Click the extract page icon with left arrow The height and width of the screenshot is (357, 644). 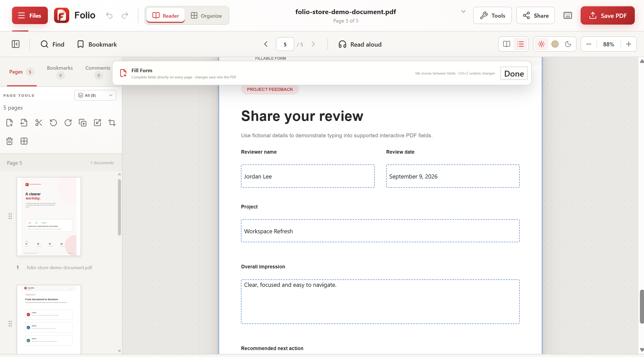pos(24,123)
